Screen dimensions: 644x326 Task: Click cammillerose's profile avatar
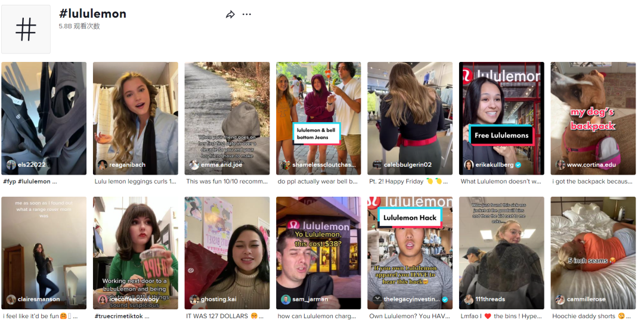[x=560, y=300]
